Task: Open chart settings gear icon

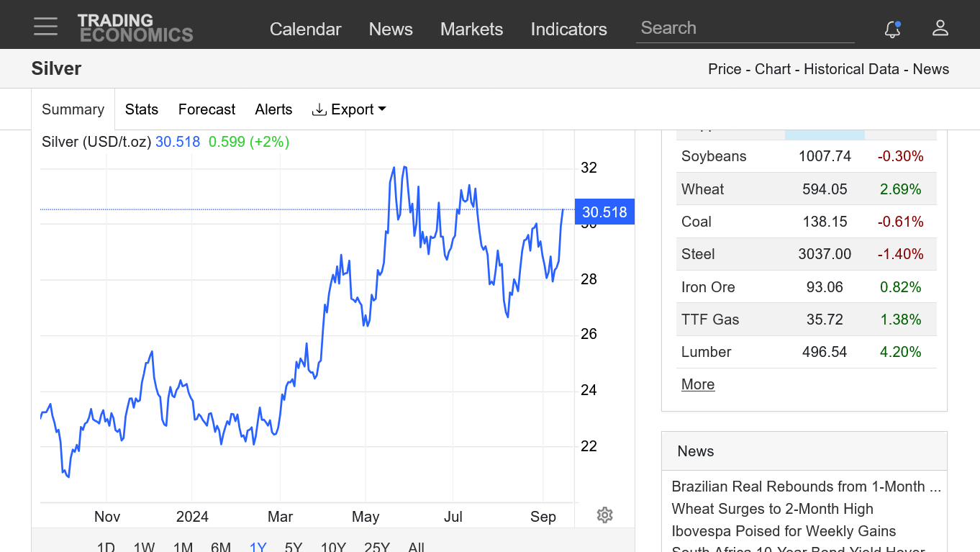Action: [604, 515]
